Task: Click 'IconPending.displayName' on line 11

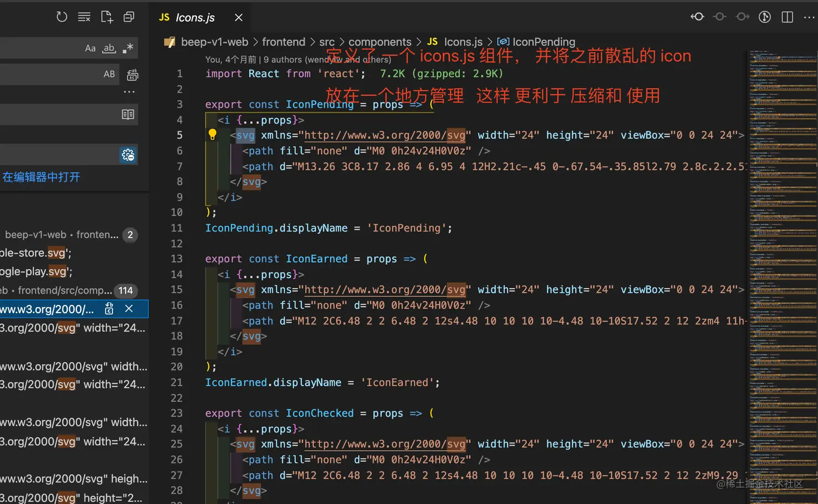Action: click(276, 228)
